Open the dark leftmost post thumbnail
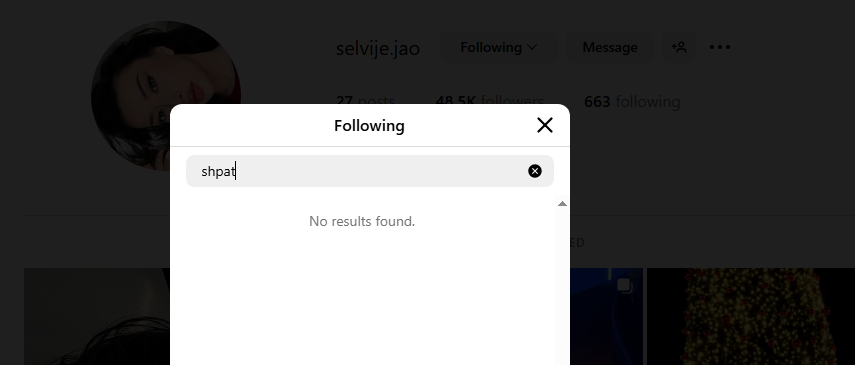This screenshot has height=365, width=855. pyautogui.click(x=97, y=316)
